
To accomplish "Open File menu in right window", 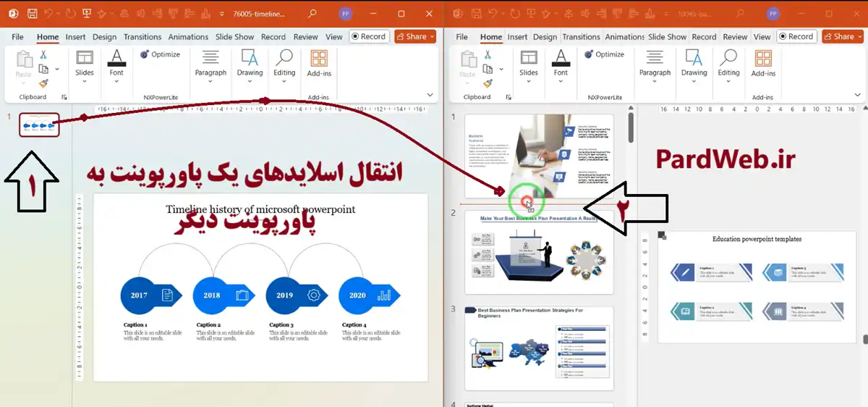I will pos(461,37).
